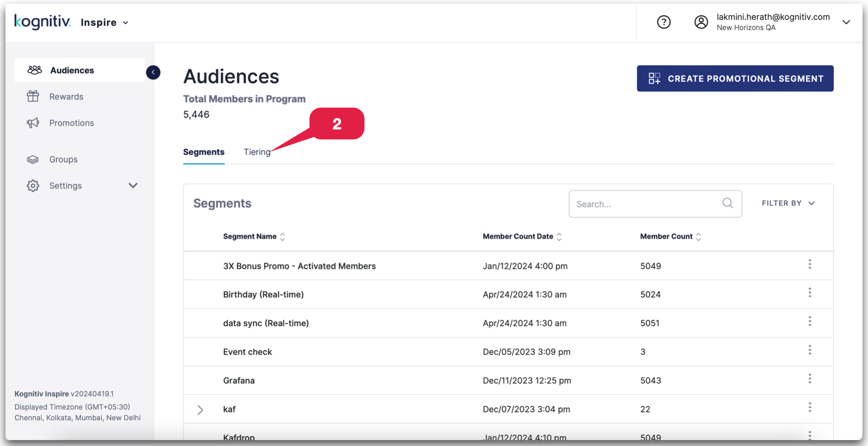
Task: Open actions menu for kaf row
Action: click(809, 407)
